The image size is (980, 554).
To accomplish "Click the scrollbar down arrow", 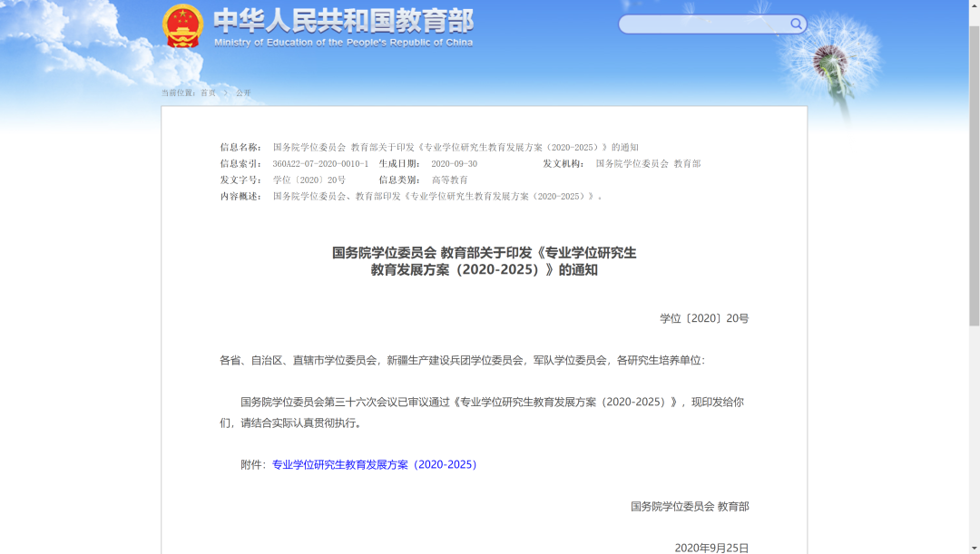I will 974,548.
